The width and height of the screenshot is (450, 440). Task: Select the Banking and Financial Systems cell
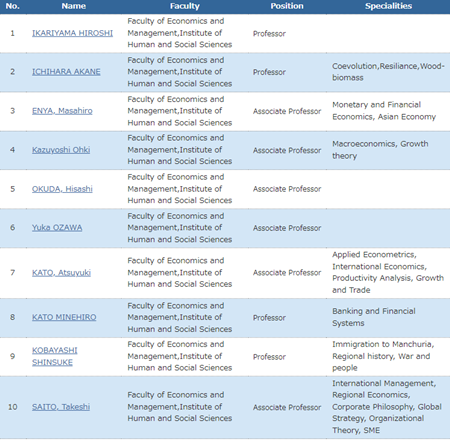pyautogui.click(x=388, y=317)
